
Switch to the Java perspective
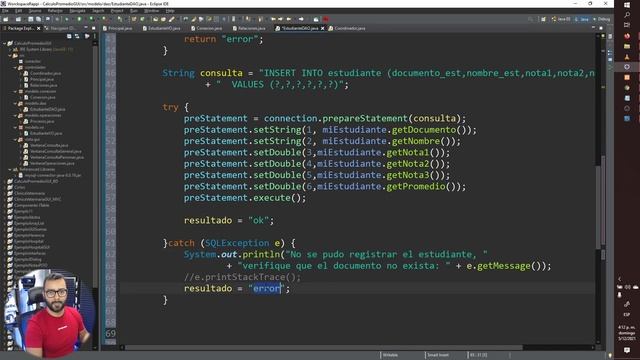pos(582,19)
